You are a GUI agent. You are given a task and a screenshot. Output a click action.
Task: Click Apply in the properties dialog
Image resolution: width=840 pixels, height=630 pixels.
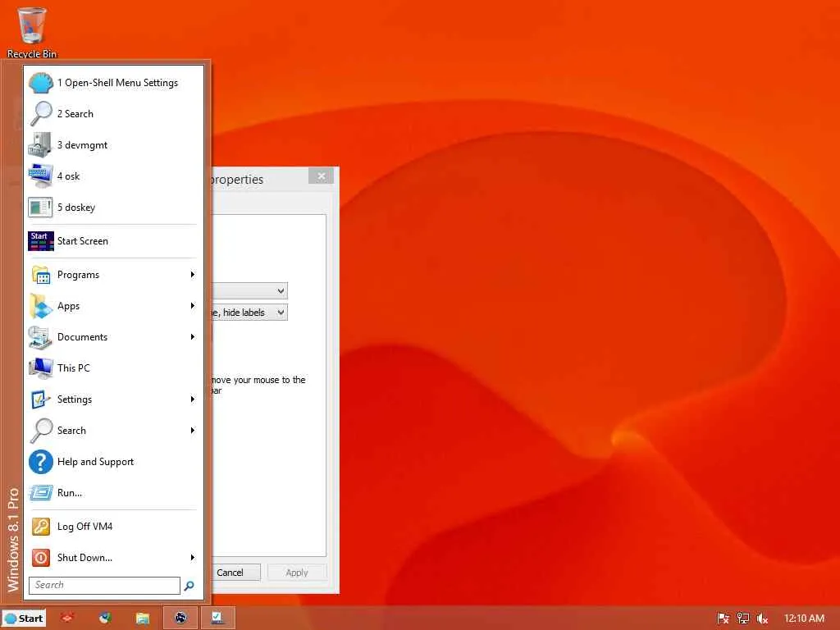pyautogui.click(x=297, y=572)
